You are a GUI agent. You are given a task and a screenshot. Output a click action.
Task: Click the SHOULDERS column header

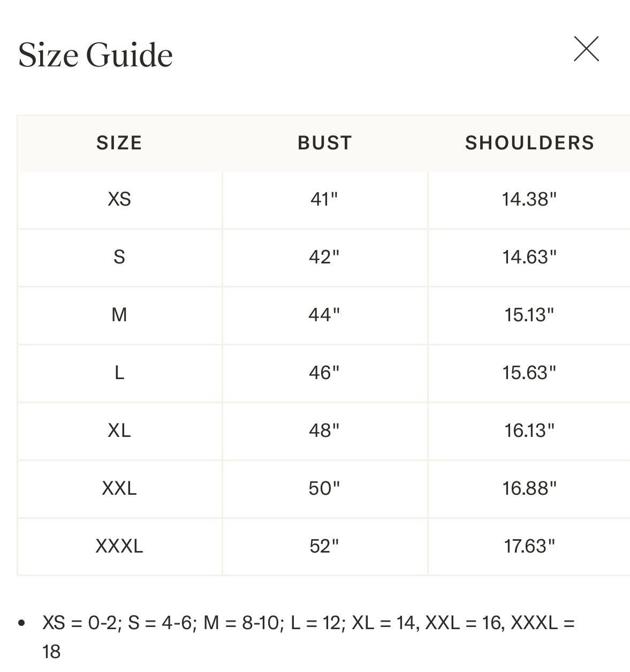529,143
